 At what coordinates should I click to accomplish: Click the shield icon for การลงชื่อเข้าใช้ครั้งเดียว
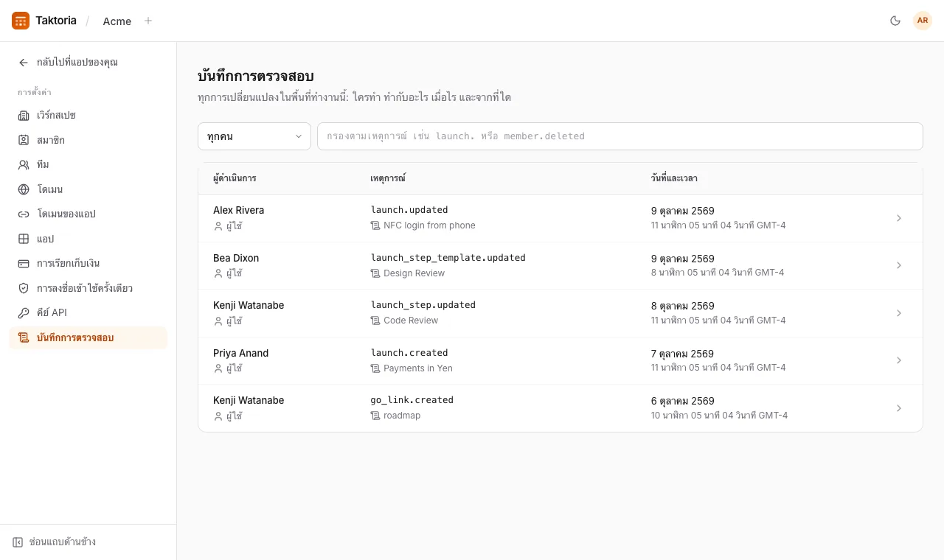tap(24, 288)
